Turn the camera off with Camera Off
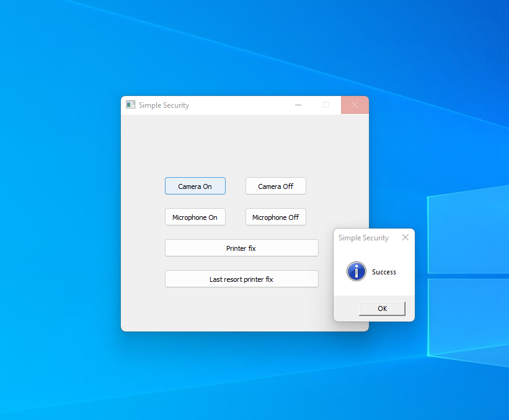This screenshot has width=509, height=420. (x=276, y=186)
